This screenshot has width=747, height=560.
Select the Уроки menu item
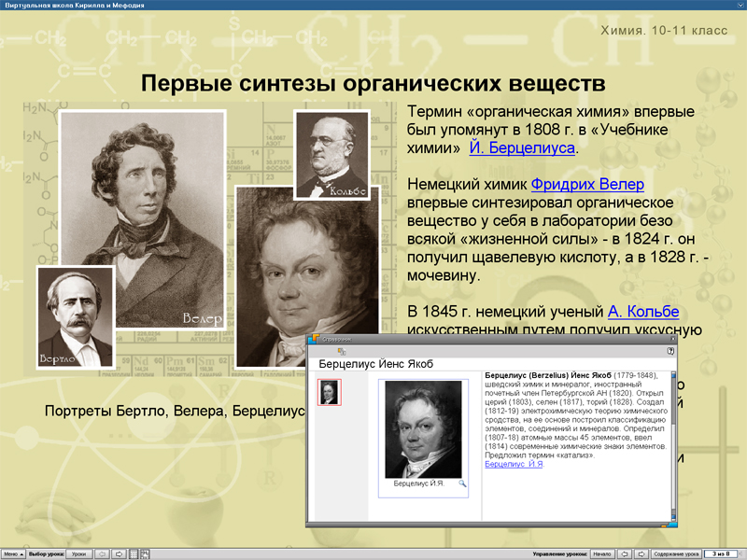pyautogui.click(x=78, y=553)
